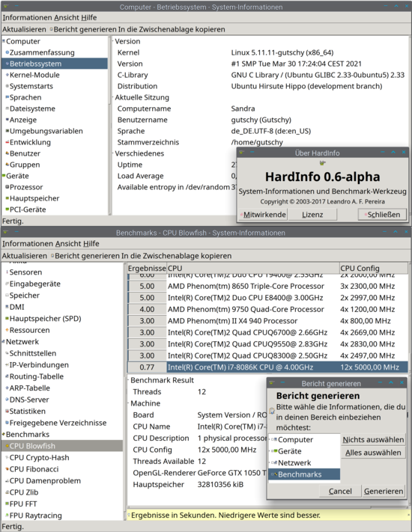Open the CPU Zlib benchmark icon

[x=7, y=492]
